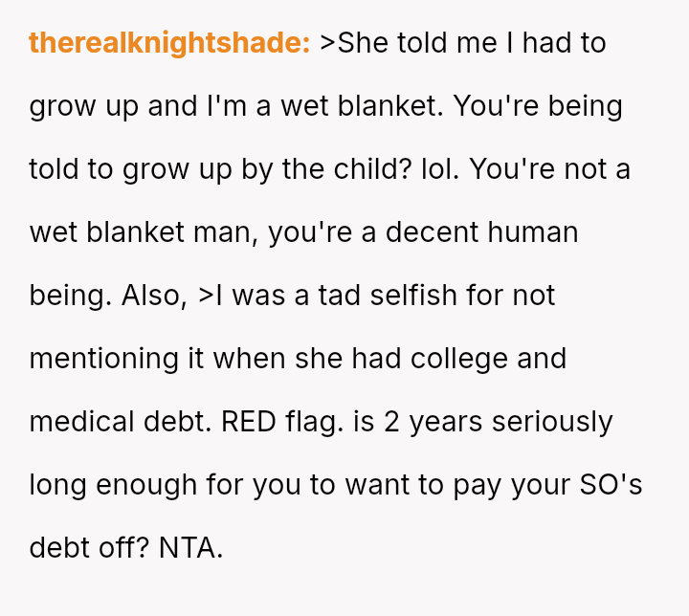Open therealknightshade's user profile

pyautogui.click(x=169, y=43)
